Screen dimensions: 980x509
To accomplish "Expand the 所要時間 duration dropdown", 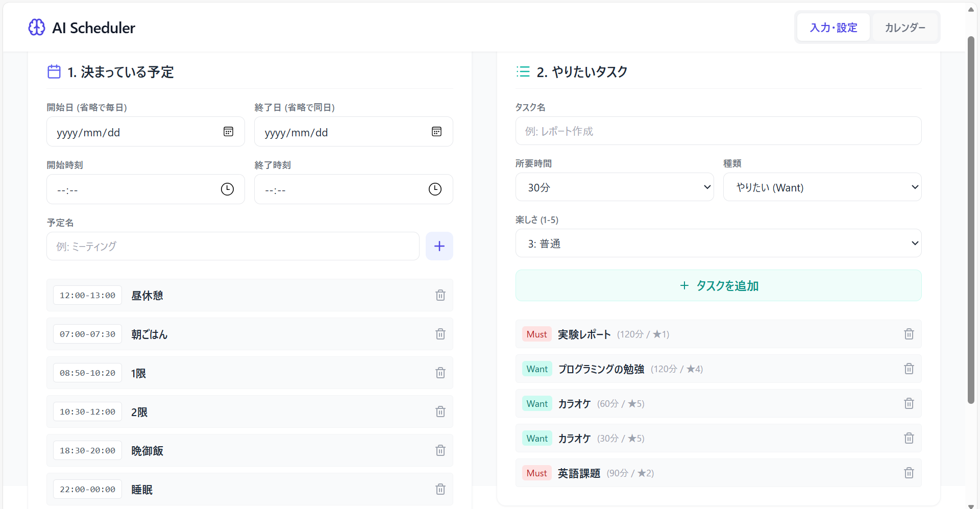I will (614, 187).
